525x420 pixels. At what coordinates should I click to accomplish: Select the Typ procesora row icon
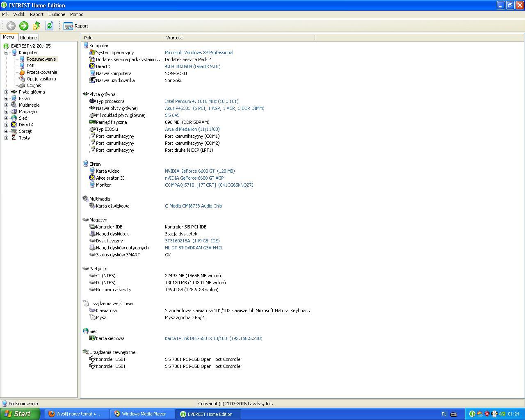pos(92,101)
